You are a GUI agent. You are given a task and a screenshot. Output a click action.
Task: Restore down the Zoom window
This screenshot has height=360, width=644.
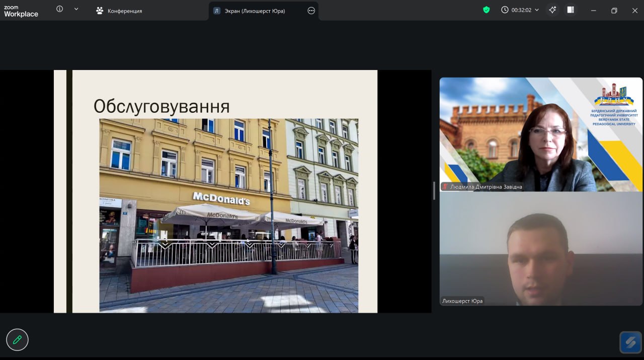coord(614,11)
